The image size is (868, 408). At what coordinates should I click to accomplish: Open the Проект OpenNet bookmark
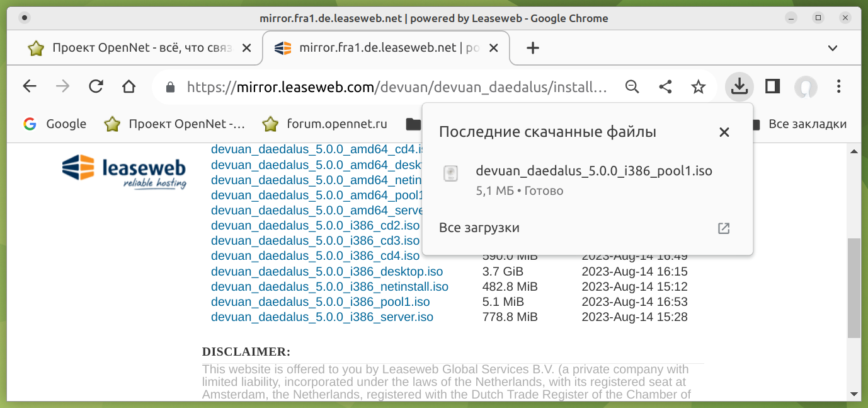174,124
